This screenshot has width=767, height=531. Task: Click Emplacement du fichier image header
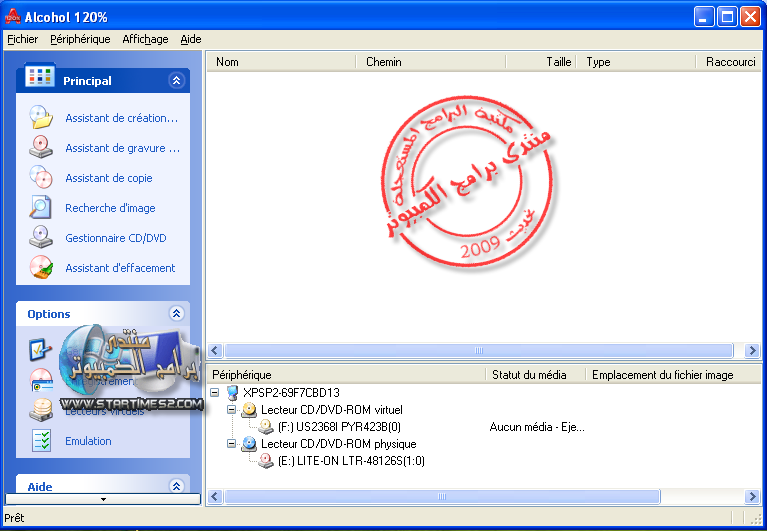point(674,375)
